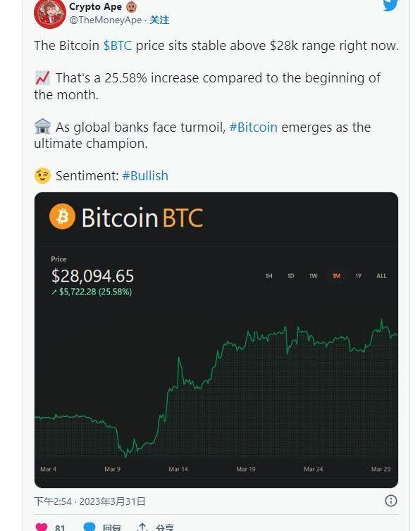Select the 1M chart range
This screenshot has width=420, height=531.
[x=336, y=276]
